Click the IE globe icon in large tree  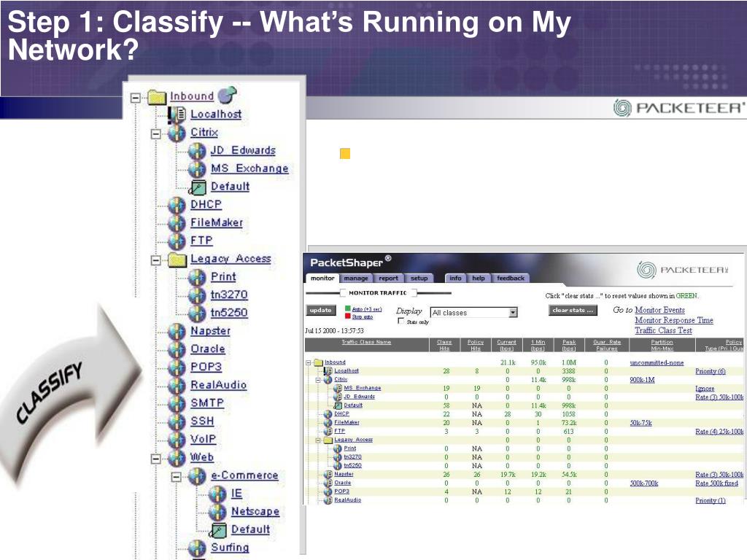click(217, 494)
